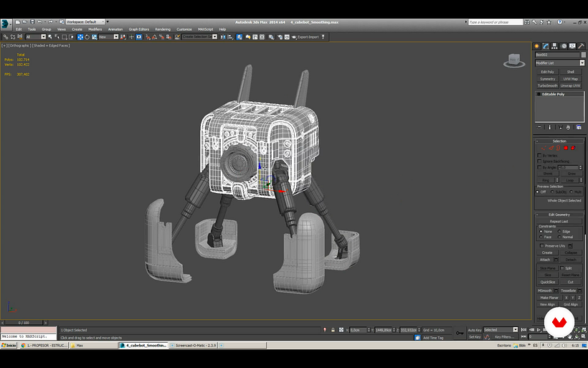Open the Graph Editors menu
The width and height of the screenshot is (588, 368).
(x=138, y=29)
